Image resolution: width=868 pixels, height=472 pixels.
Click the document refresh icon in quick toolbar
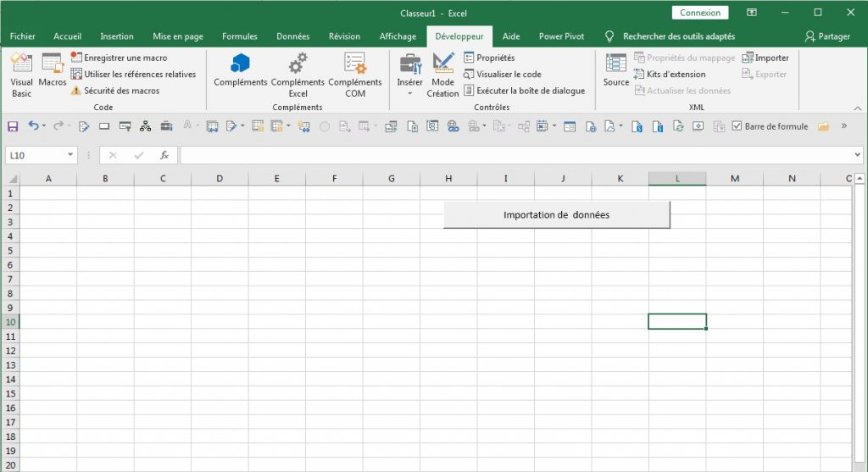(678, 127)
